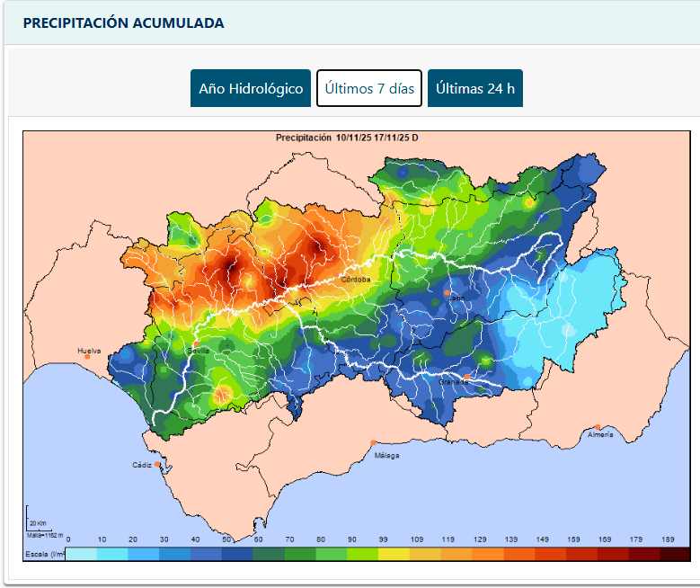This screenshot has width=700, height=588.
Task: Click the red legend swatch at 159
Action: pyautogui.click(x=581, y=554)
